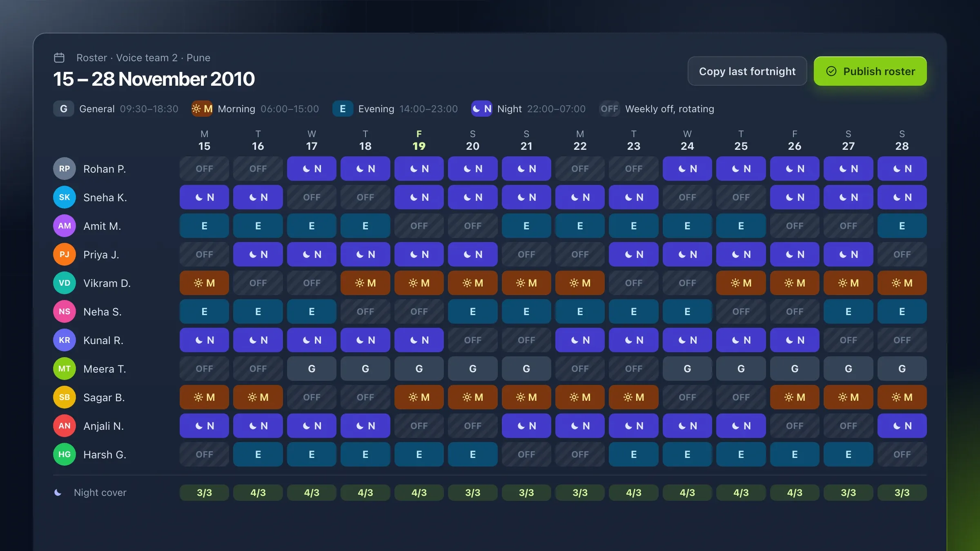Click the Vikram D. name label
Screen dimensions: 980x551
[107, 283]
